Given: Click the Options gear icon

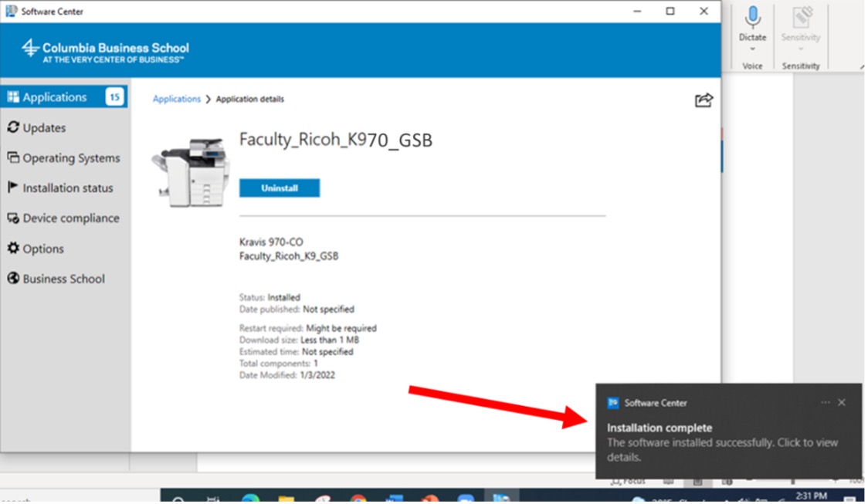Looking at the screenshot, I should 12,248.
